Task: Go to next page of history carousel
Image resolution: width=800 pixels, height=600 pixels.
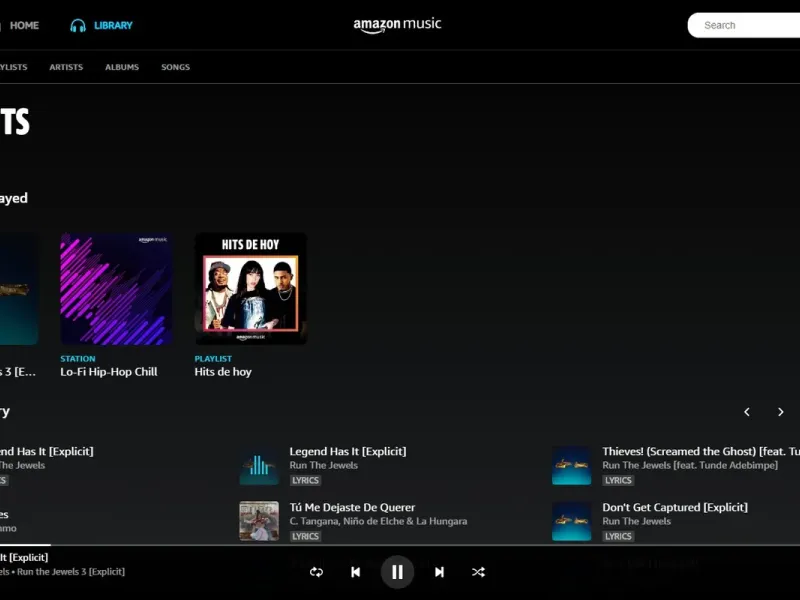Action: point(781,412)
